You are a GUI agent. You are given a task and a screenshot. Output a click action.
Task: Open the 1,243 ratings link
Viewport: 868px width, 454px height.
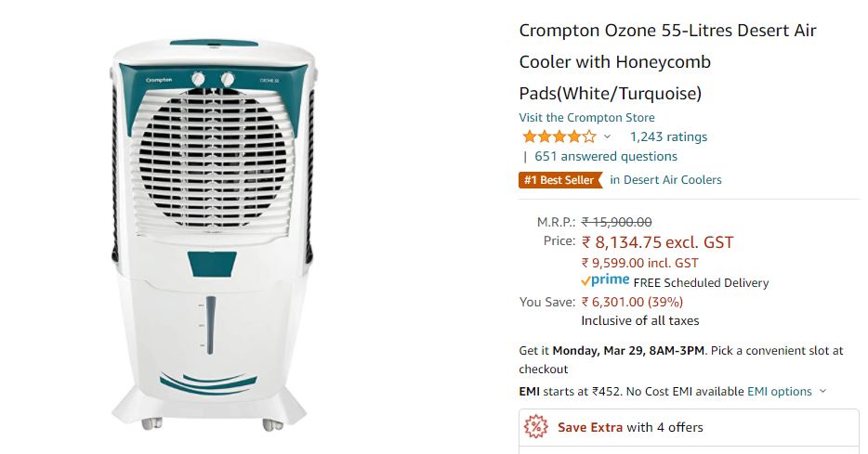click(669, 137)
